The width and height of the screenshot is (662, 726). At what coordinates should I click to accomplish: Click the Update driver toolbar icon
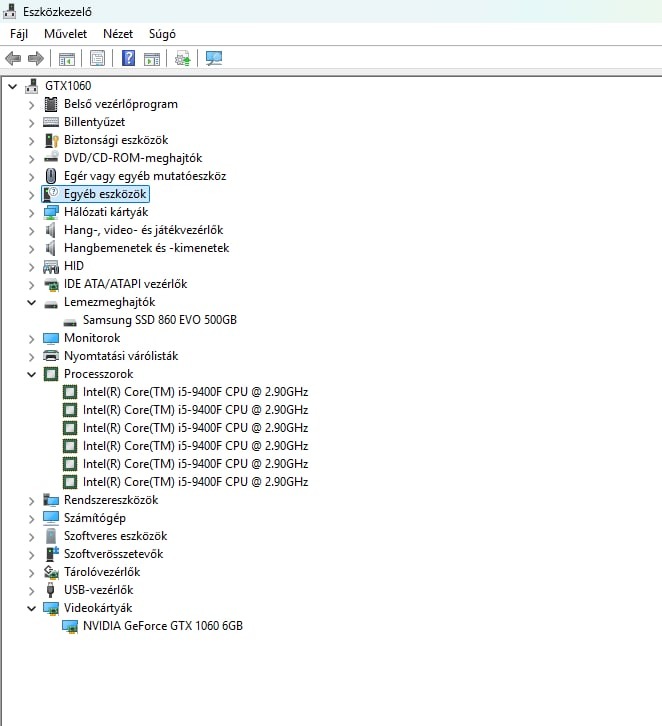pyautogui.click(x=182, y=58)
